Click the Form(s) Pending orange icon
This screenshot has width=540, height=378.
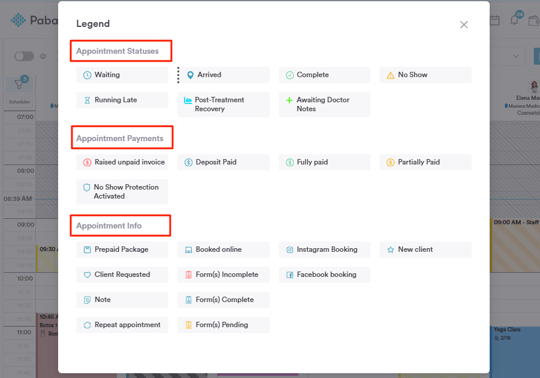[188, 325]
